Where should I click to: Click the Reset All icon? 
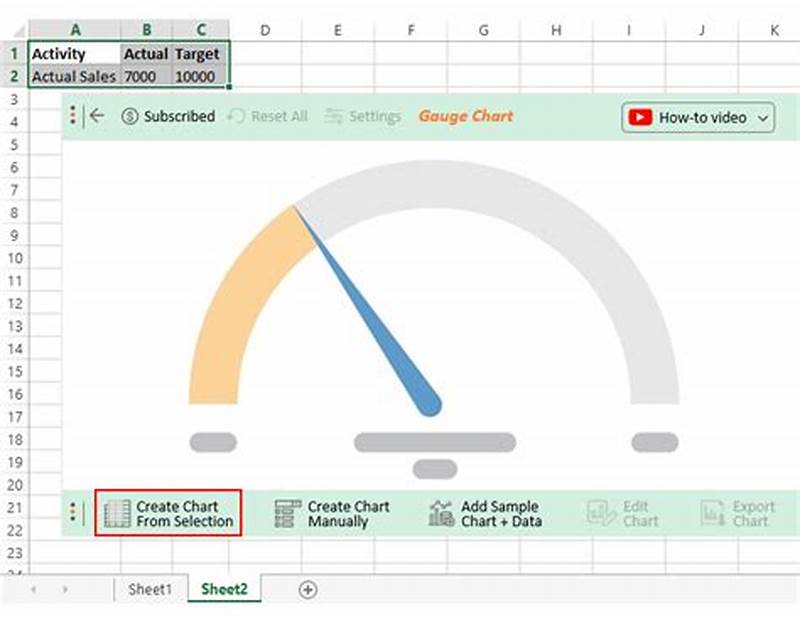point(238,116)
